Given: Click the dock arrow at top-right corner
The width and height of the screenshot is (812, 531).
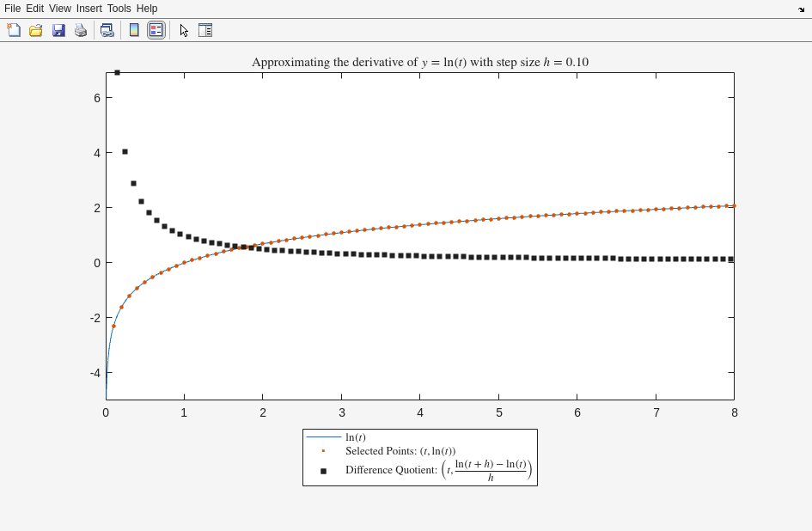Looking at the screenshot, I should click(x=801, y=9).
